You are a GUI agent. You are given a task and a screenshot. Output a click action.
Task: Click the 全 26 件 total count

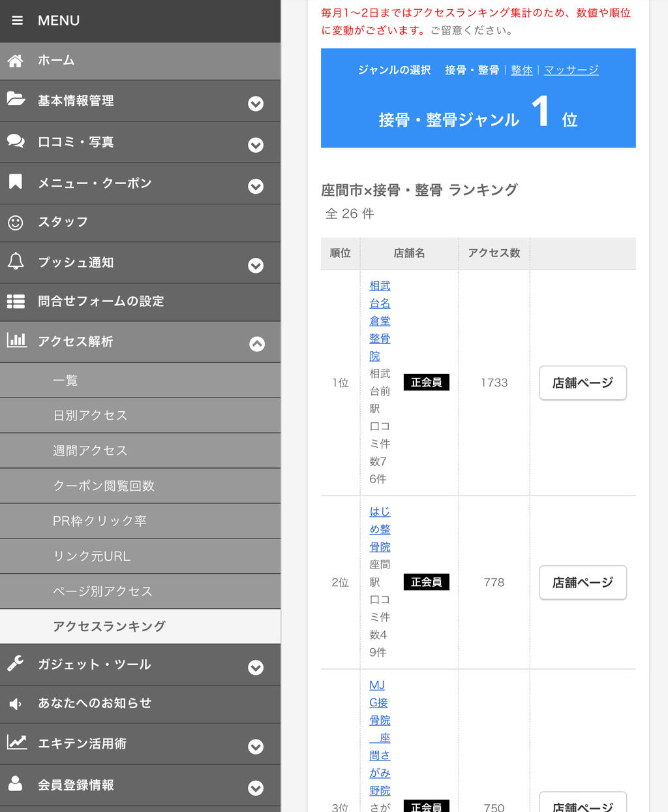pos(350,213)
